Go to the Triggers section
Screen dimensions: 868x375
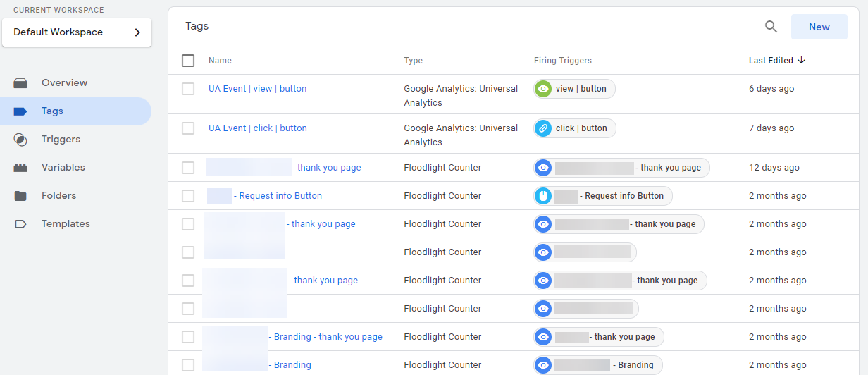(x=61, y=140)
